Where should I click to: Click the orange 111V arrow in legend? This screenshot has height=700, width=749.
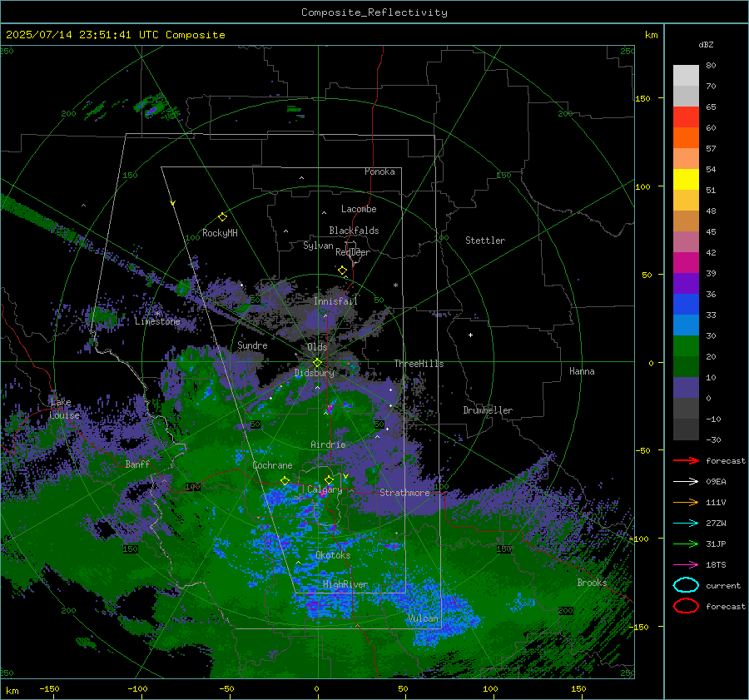pyautogui.click(x=686, y=502)
